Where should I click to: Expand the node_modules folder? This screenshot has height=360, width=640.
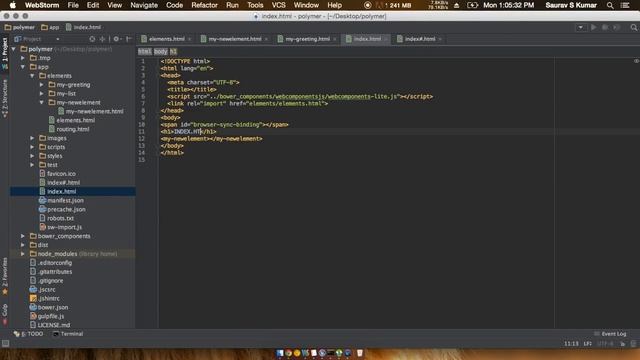(23, 254)
